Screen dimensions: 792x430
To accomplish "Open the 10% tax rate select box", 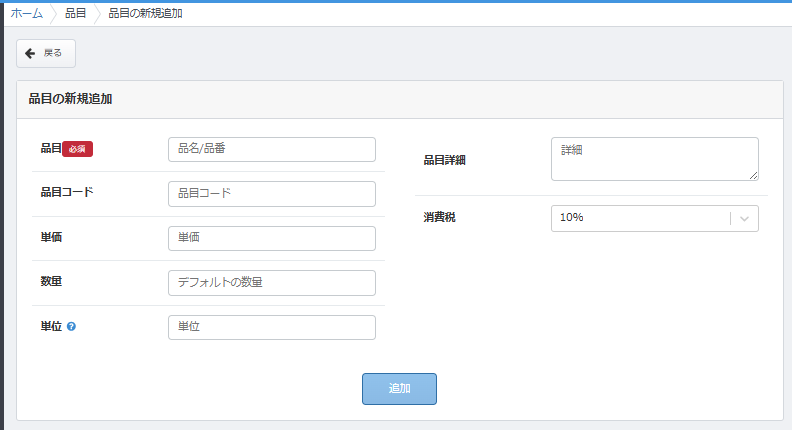I will 640,218.
